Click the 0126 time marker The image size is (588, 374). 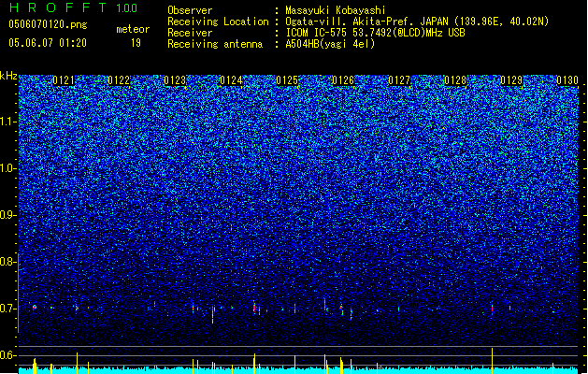coord(343,80)
